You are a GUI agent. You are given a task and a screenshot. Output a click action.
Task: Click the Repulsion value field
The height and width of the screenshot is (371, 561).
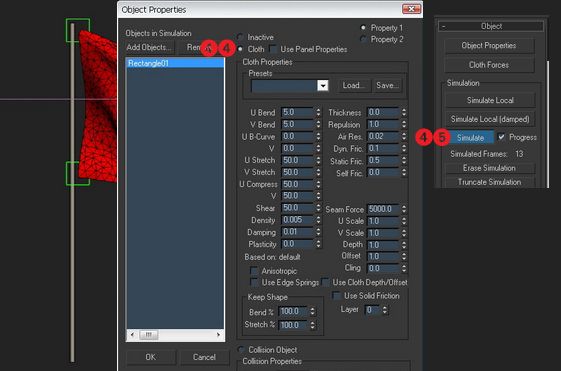[384, 125]
